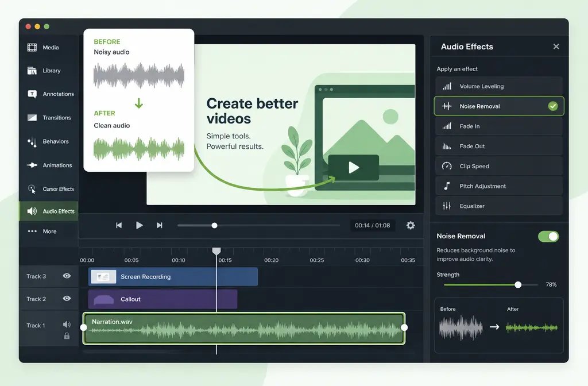
Task: Select the Behaviors icon
Action: click(32, 141)
